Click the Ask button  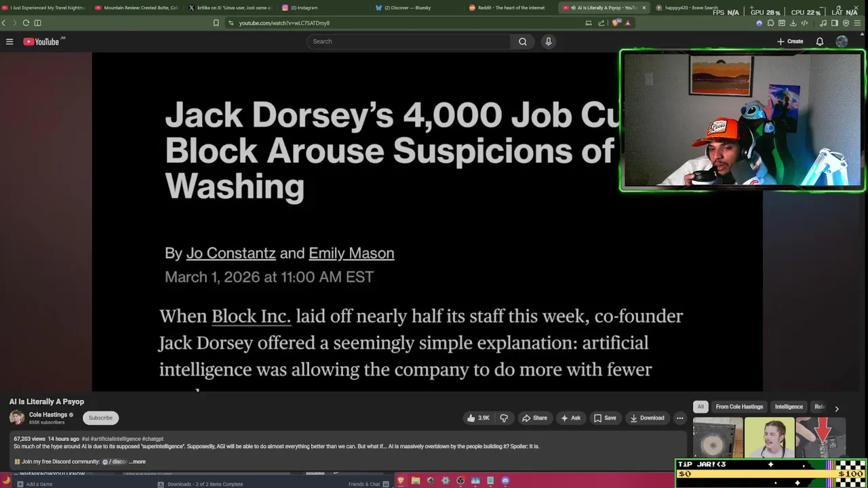570,418
